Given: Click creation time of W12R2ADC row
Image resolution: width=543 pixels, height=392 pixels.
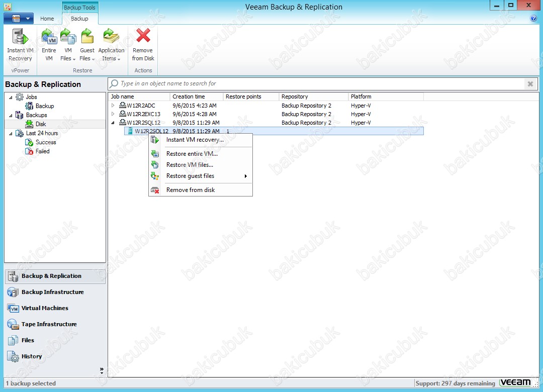Looking at the screenshot, I should click(194, 105).
